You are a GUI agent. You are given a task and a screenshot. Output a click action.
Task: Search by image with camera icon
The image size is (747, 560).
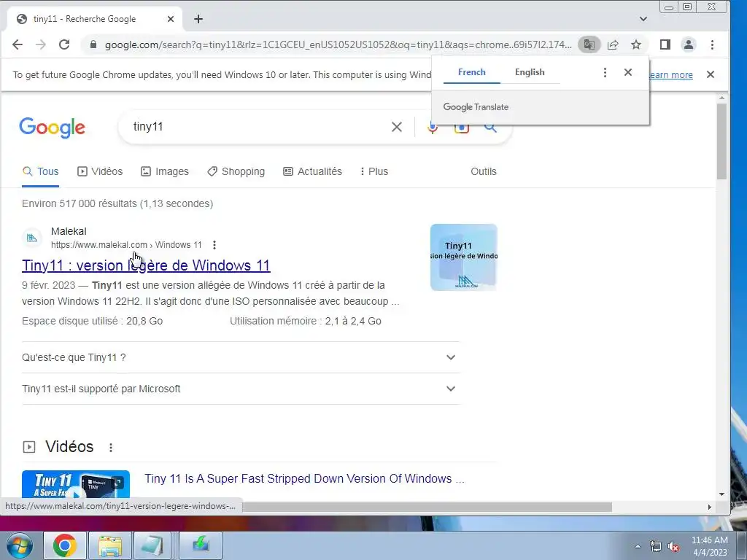(x=461, y=128)
